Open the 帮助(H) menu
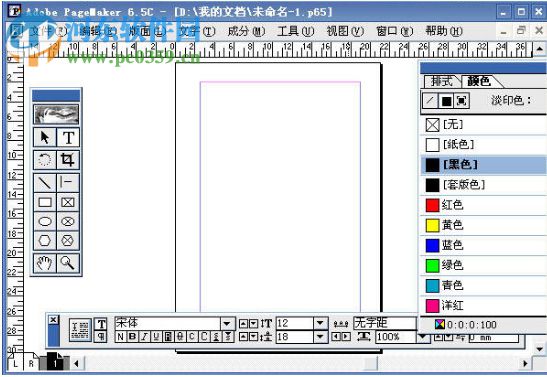Screen dimensions: 547x377 click(444, 31)
